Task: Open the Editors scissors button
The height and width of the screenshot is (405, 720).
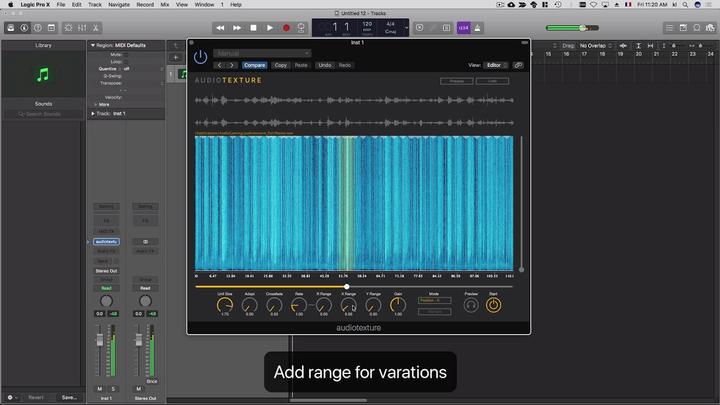Action: (96, 28)
